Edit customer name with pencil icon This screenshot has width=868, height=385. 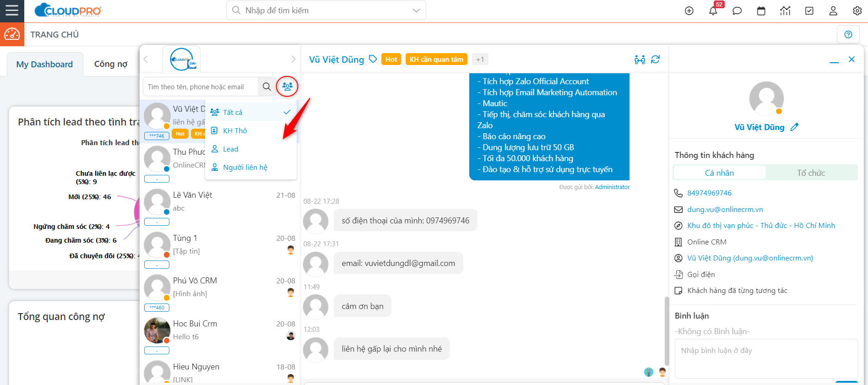(x=795, y=127)
